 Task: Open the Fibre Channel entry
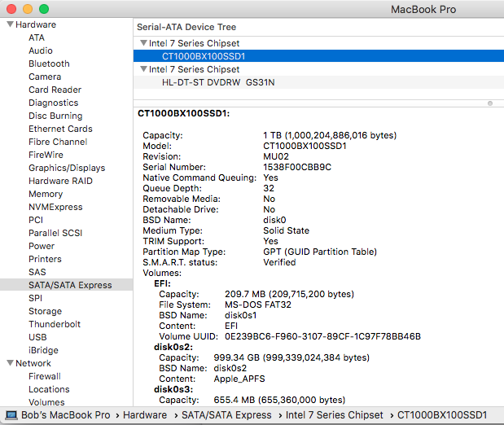point(58,142)
